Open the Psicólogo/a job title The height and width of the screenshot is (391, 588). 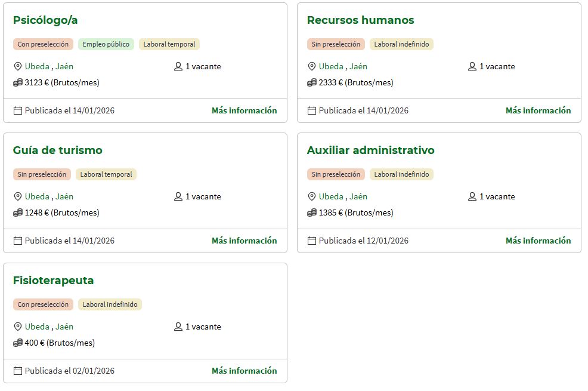(x=45, y=20)
